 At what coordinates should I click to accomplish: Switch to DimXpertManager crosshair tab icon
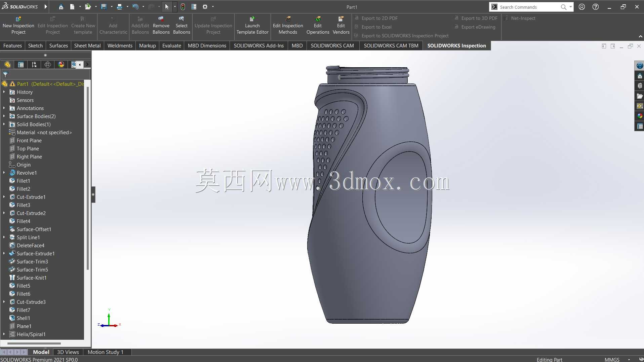(x=48, y=65)
